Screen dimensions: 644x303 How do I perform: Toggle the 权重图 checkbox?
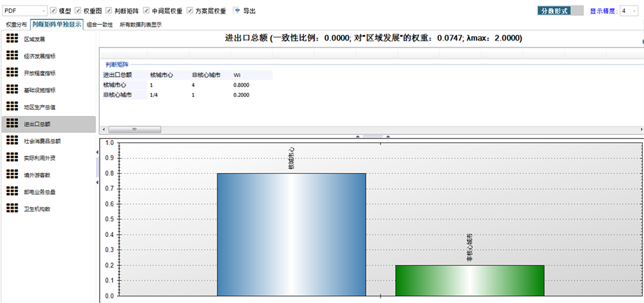pyautogui.click(x=78, y=11)
